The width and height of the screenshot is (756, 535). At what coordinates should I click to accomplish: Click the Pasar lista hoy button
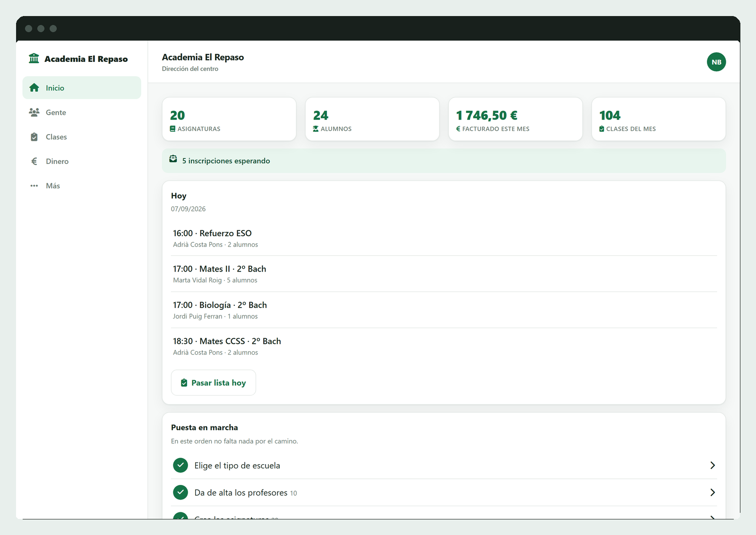click(x=214, y=382)
